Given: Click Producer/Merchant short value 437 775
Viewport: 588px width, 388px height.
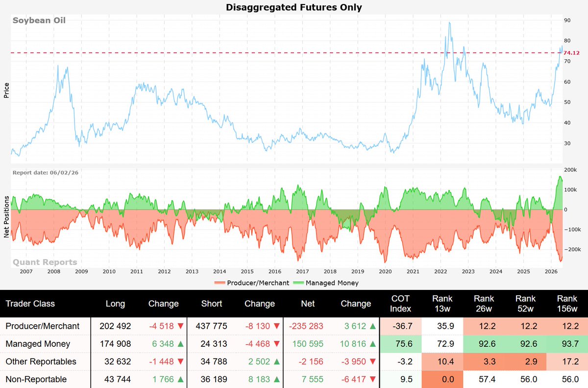Looking at the screenshot, I should [x=212, y=326].
